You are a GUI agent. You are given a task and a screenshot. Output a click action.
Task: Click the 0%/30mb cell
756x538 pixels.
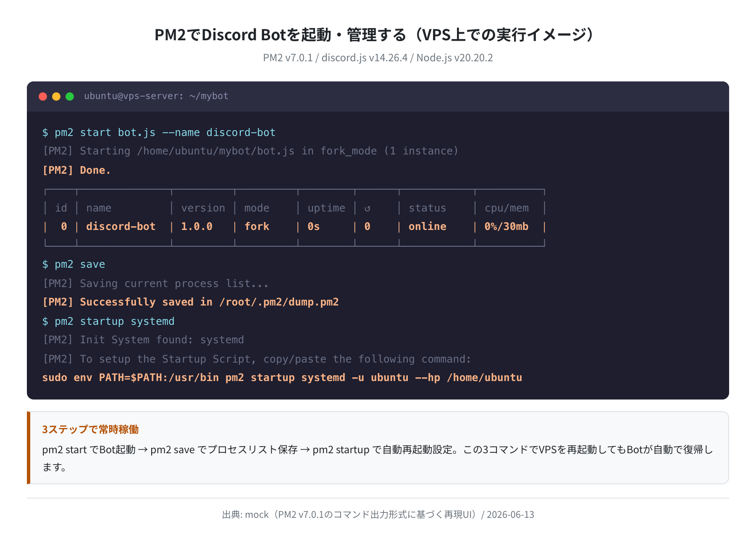(x=507, y=227)
